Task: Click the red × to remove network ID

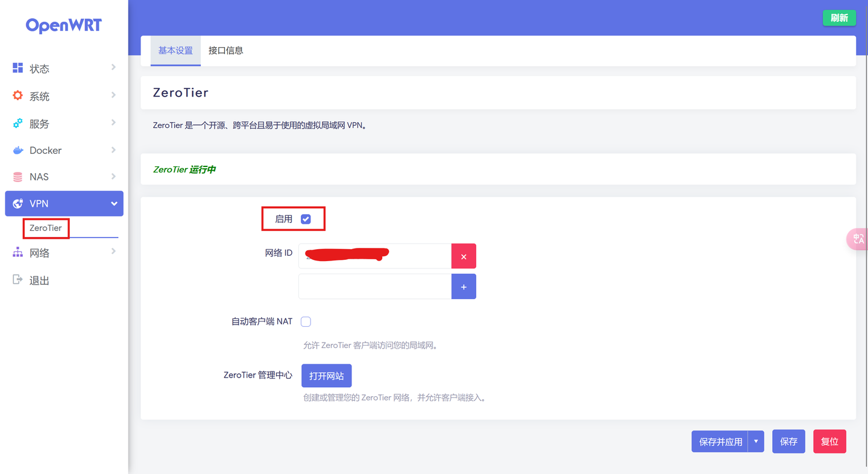Action: (464, 256)
